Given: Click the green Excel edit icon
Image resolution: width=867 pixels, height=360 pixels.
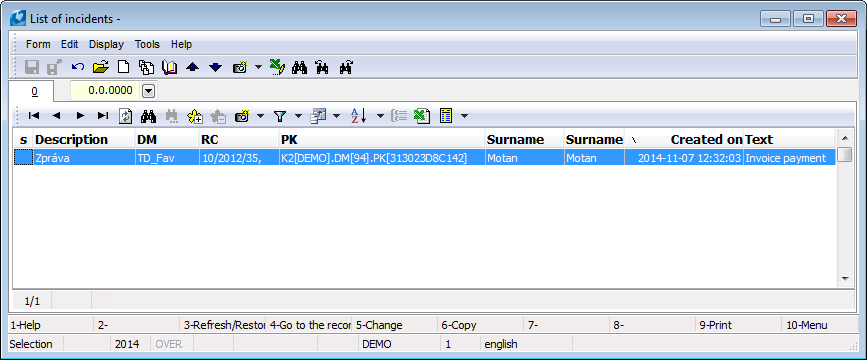Looking at the screenshot, I should tap(277, 68).
